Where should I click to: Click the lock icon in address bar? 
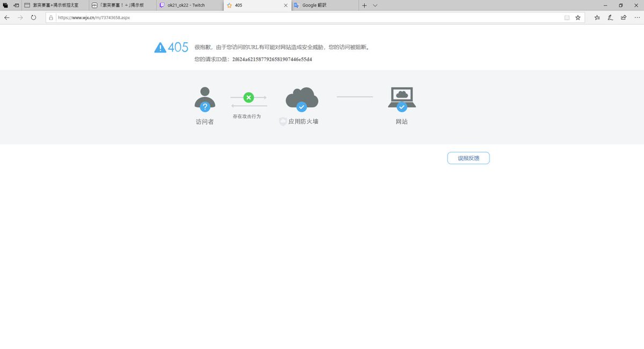(51, 17)
